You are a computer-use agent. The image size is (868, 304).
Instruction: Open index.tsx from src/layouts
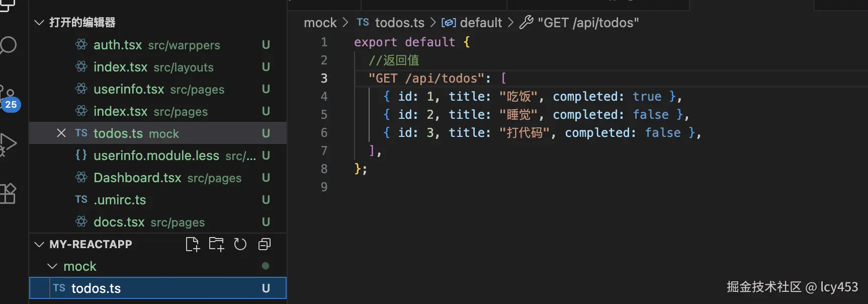(158, 67)
